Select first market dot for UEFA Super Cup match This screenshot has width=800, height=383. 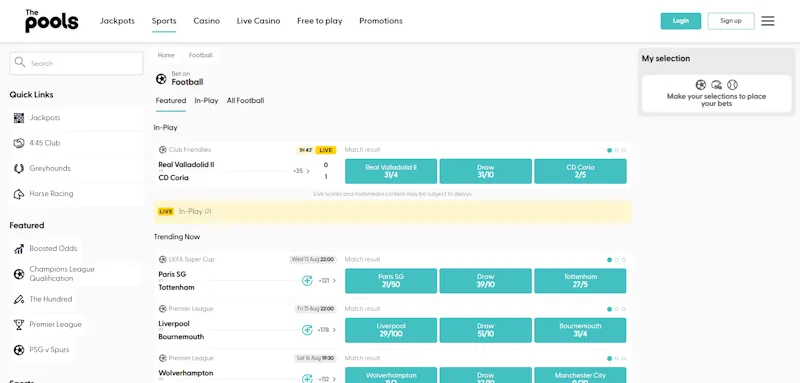[609, 260]
